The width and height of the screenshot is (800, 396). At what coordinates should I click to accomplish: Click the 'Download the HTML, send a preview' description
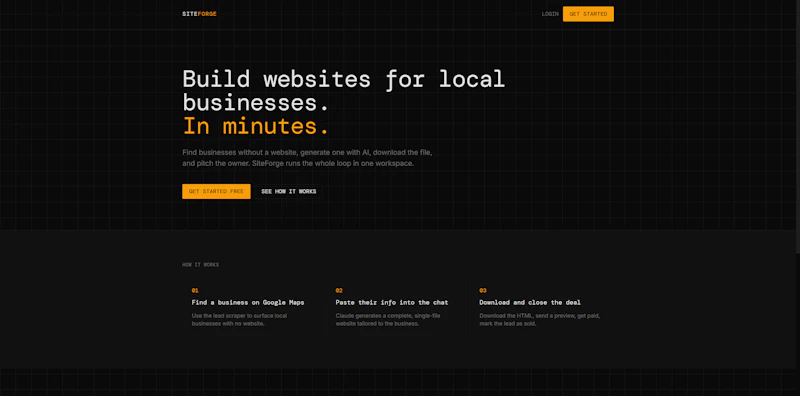point(539,319)
